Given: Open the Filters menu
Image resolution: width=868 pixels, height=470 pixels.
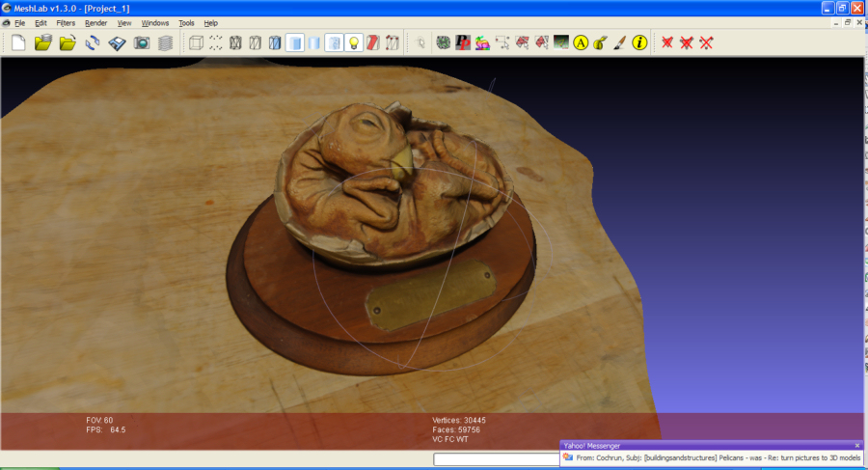Looking at the screenshot, I should click(66, 22).
